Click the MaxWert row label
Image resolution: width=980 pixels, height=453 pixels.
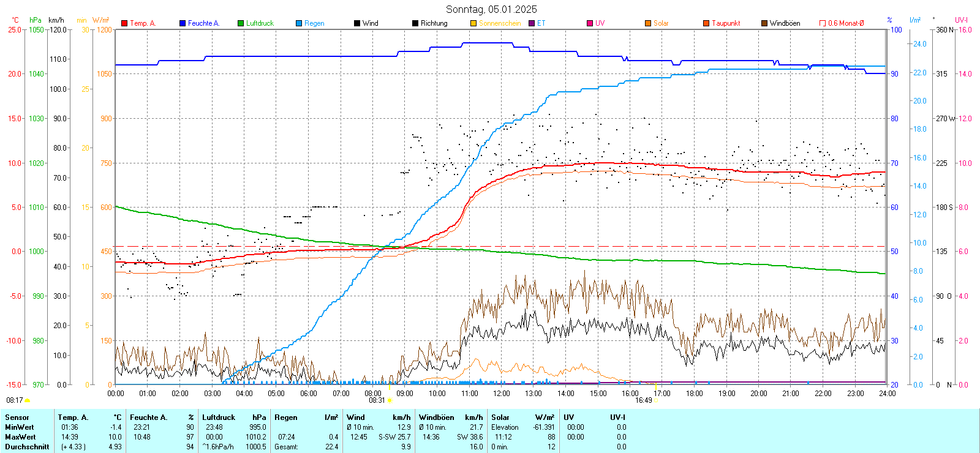point(20,437)
